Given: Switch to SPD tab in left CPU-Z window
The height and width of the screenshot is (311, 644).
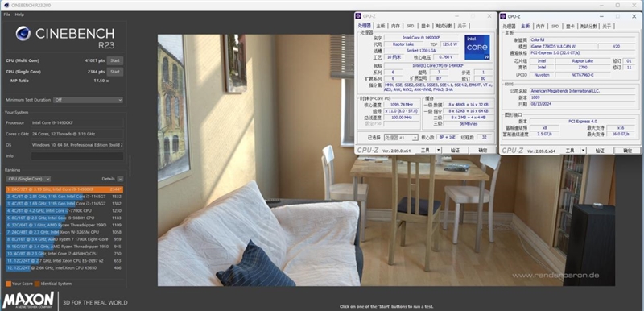Looking at the screenshot, I should click(411, 26).
